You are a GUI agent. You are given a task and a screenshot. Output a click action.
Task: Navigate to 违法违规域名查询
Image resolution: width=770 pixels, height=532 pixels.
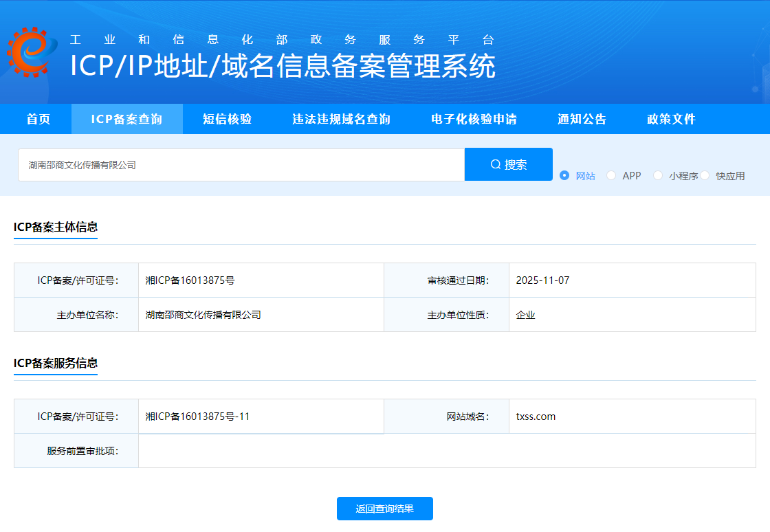[340, 118]
